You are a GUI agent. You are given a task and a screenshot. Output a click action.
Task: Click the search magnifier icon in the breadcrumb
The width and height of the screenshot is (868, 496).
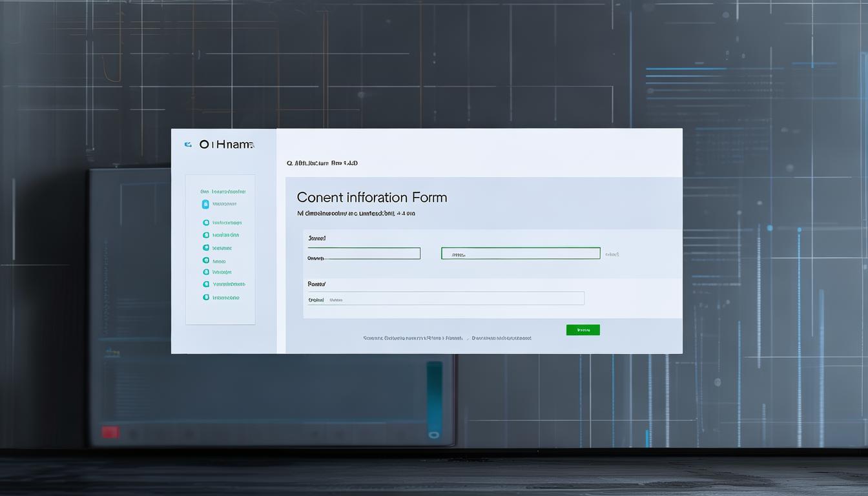tap(289, 163)
